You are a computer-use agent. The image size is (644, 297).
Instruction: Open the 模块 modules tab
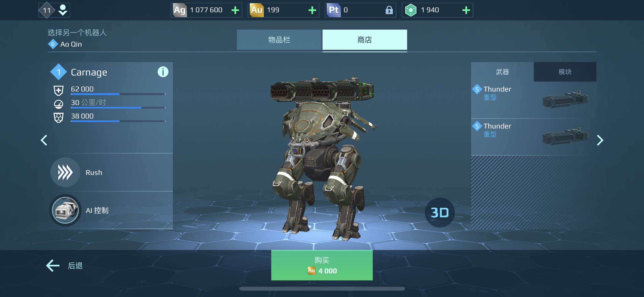[565, 72]
